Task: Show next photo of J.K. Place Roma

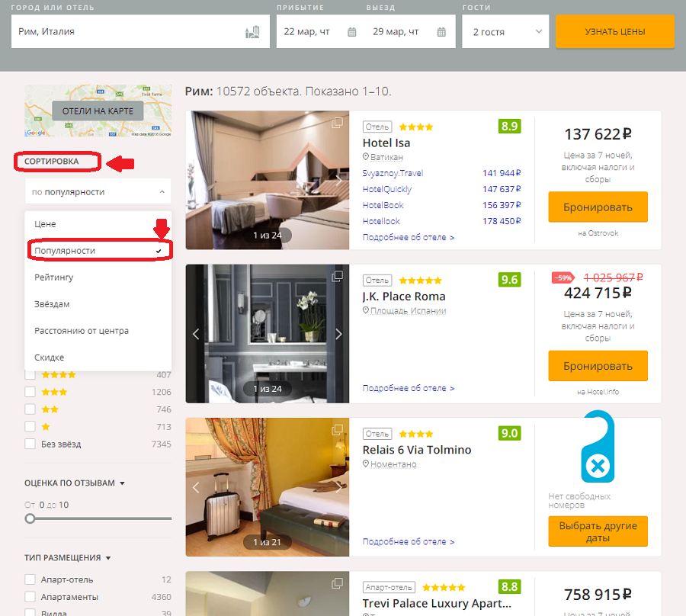Action: pos(338,334)
